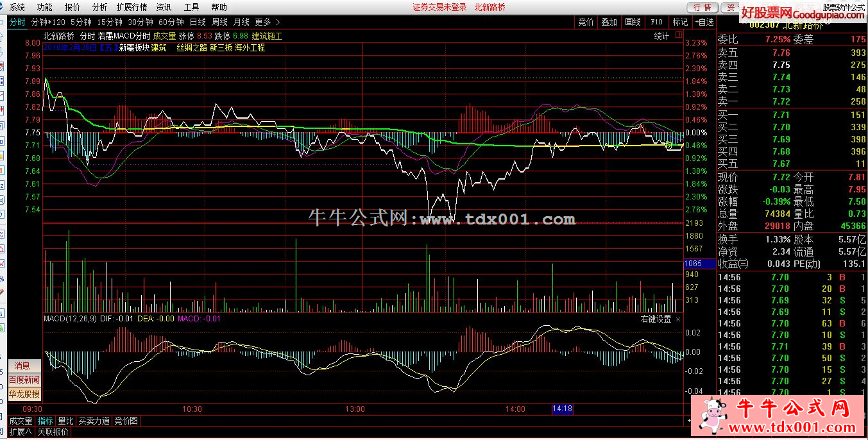This screenshot has height=440, width=868.
Task: Expand the 扩展∧ panel
Action: 21,432
